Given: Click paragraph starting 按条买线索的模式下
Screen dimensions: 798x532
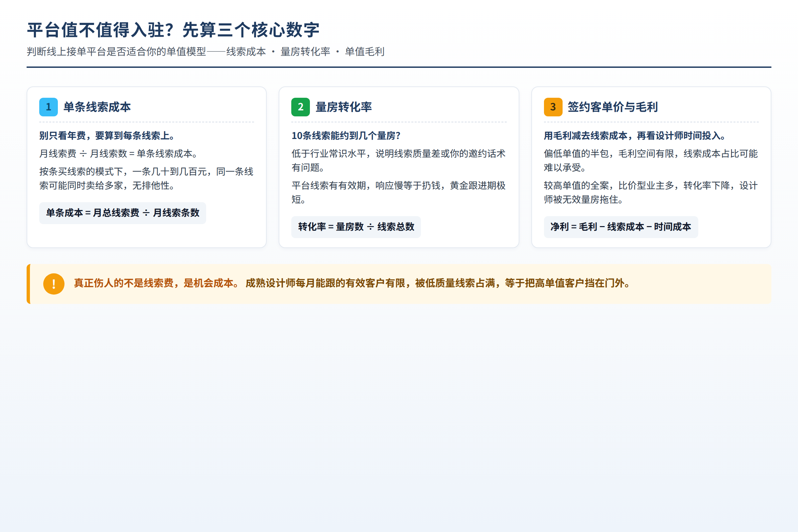Looking at the screenshot, I should pyautogui.click(x=147, y=179).
